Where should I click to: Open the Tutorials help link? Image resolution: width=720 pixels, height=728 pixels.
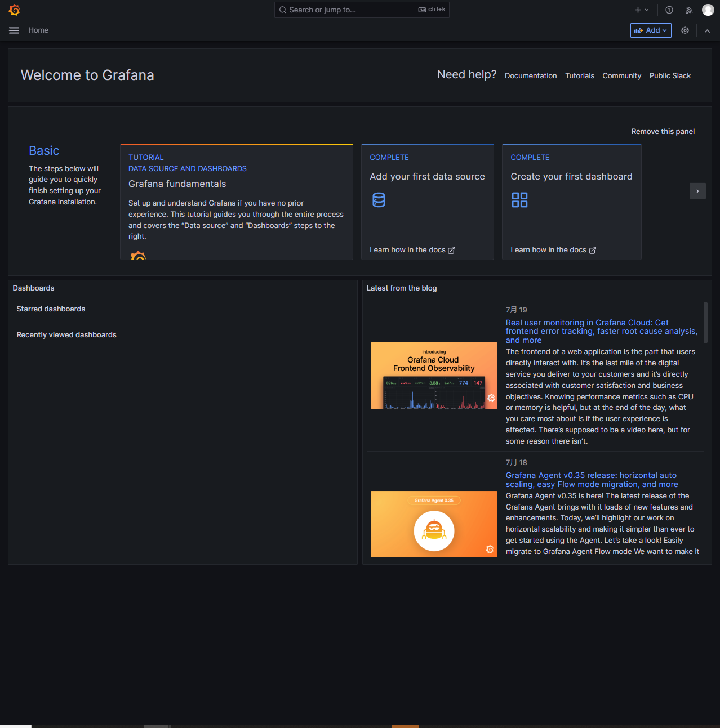[580, 76]
